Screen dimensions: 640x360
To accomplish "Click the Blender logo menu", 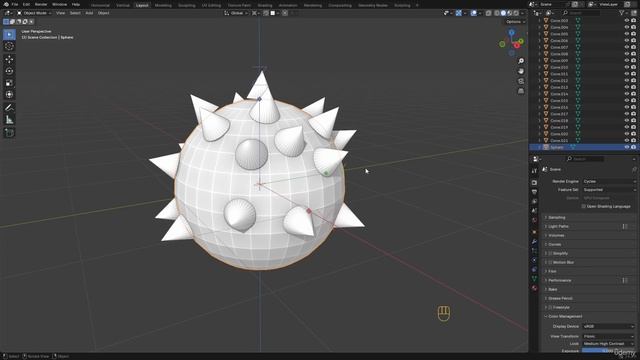I will point(6,4).
